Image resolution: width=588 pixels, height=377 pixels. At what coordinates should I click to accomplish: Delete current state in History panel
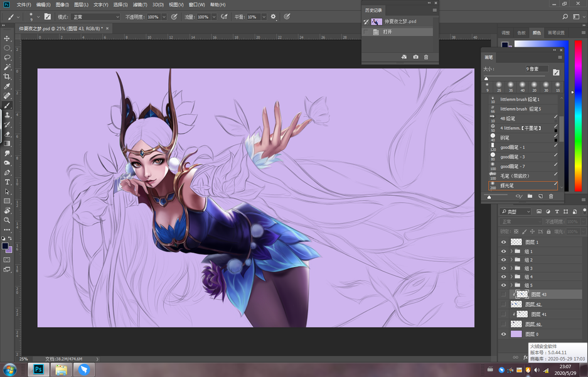click(426, 57)
